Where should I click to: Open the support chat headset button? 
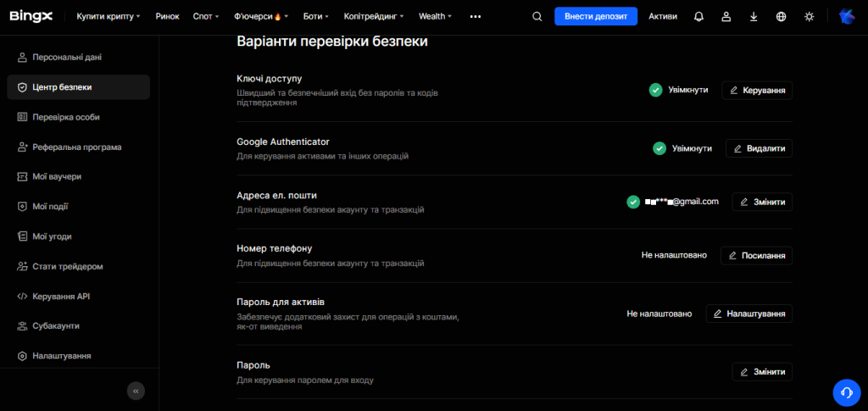point(847,392)
